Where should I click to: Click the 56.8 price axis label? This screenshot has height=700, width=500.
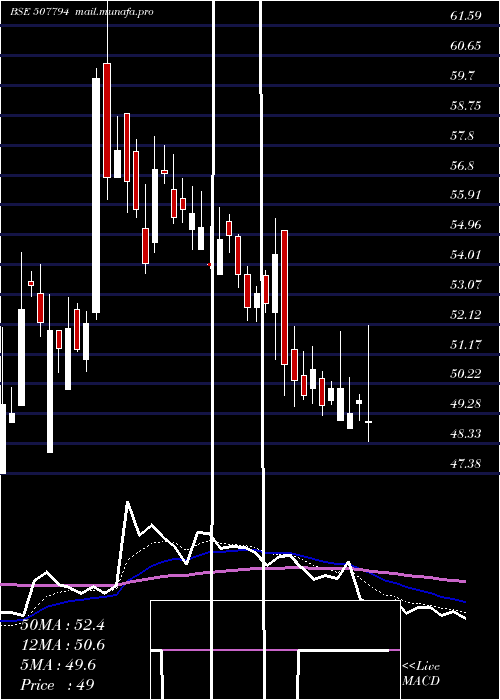[462, 166]
